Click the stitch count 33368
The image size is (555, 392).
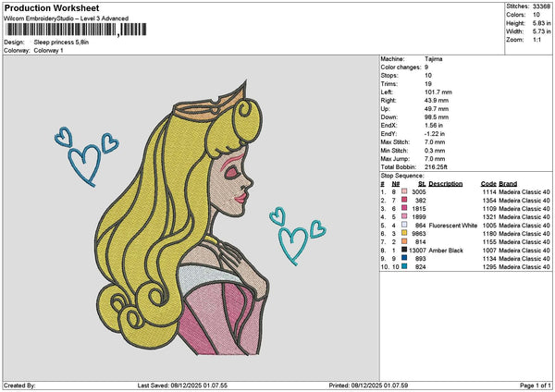click(541, 6)
